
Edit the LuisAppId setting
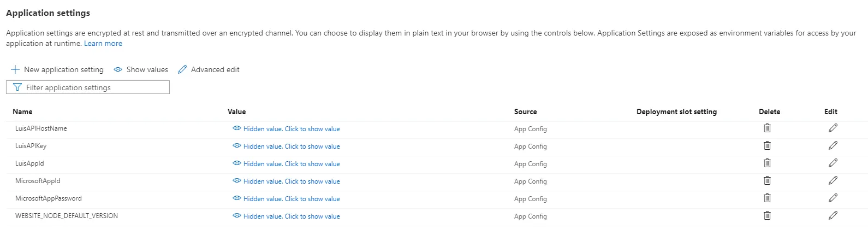pos(833,163)
